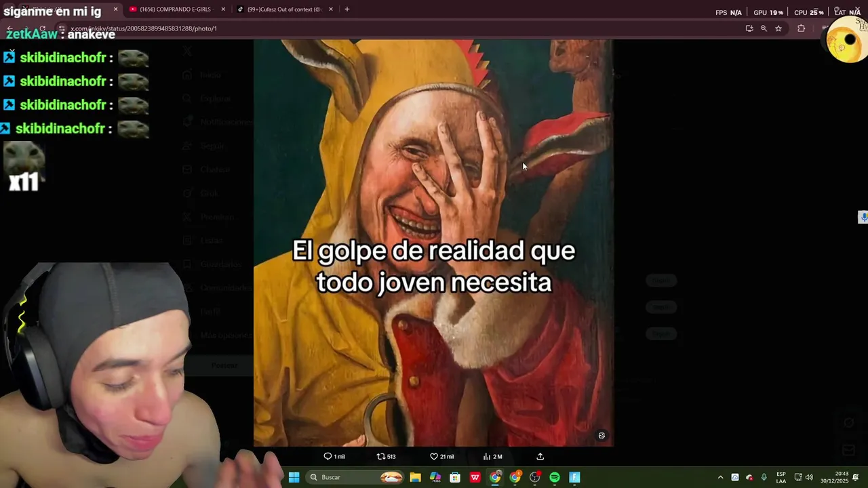Image resolution: width=868 pixels, height=488 pixels.
Task: Expand the hidden system tray icons chevron
Action: (720, 477)
